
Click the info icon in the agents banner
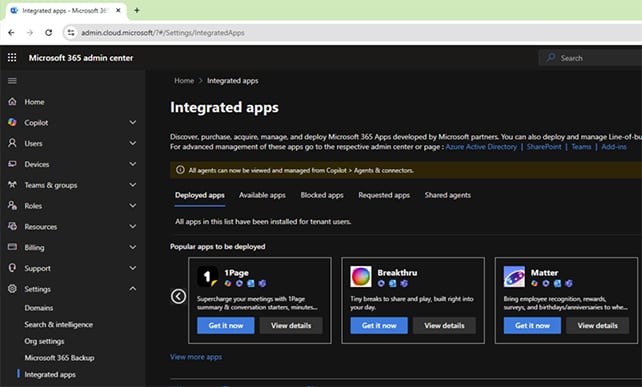point(180,170)
